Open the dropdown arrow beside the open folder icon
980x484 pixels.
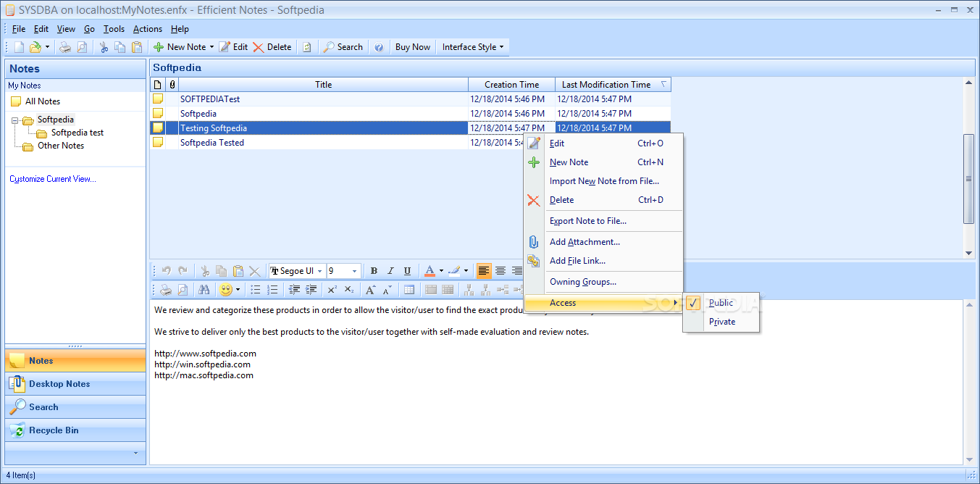(47, 47)
